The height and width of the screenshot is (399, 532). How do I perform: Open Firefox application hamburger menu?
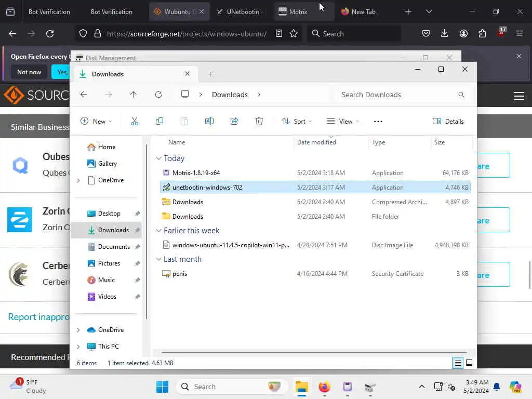pyautogui.click(x=520, y=34)
